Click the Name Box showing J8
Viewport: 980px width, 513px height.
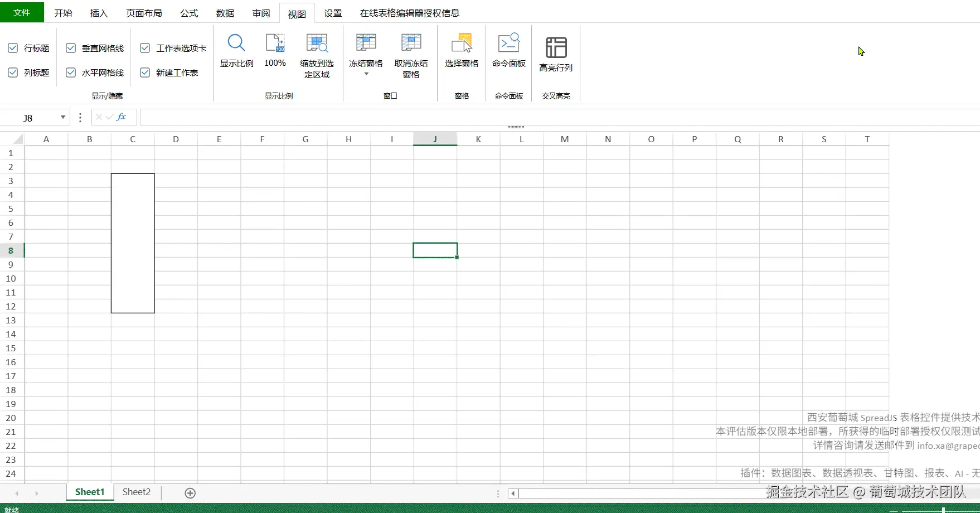tap(29, 118)
